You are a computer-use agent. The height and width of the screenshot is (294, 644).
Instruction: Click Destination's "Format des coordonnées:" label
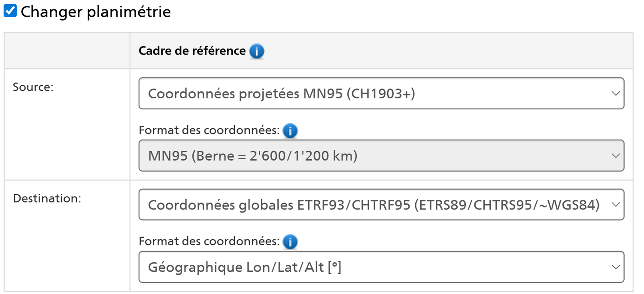209,241
